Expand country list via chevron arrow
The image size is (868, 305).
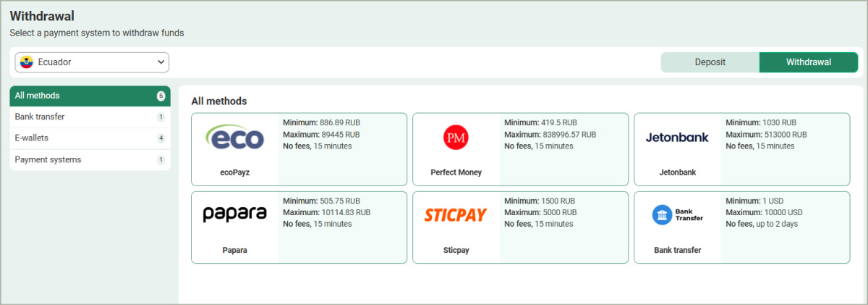click(161, 62)
